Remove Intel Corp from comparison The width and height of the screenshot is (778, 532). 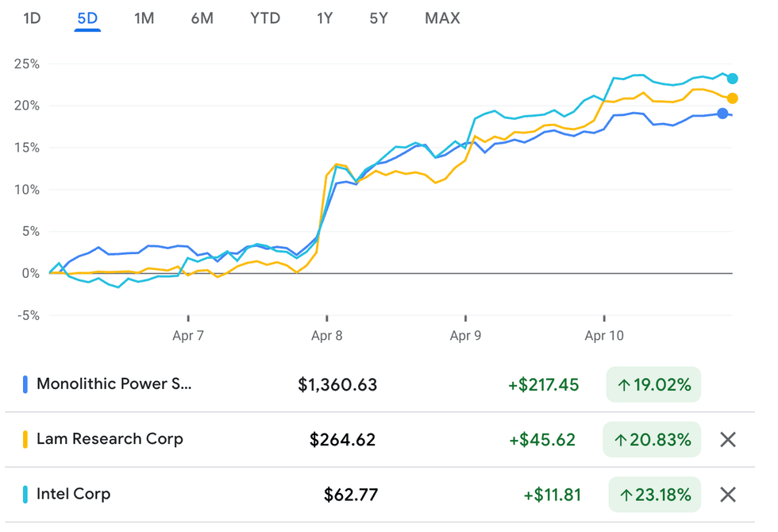coord(727,495)
